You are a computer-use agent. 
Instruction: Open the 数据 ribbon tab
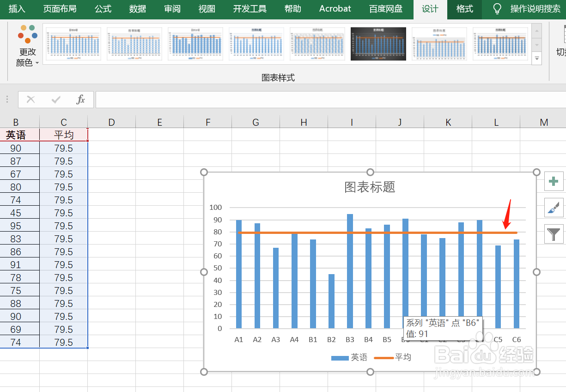137,9
